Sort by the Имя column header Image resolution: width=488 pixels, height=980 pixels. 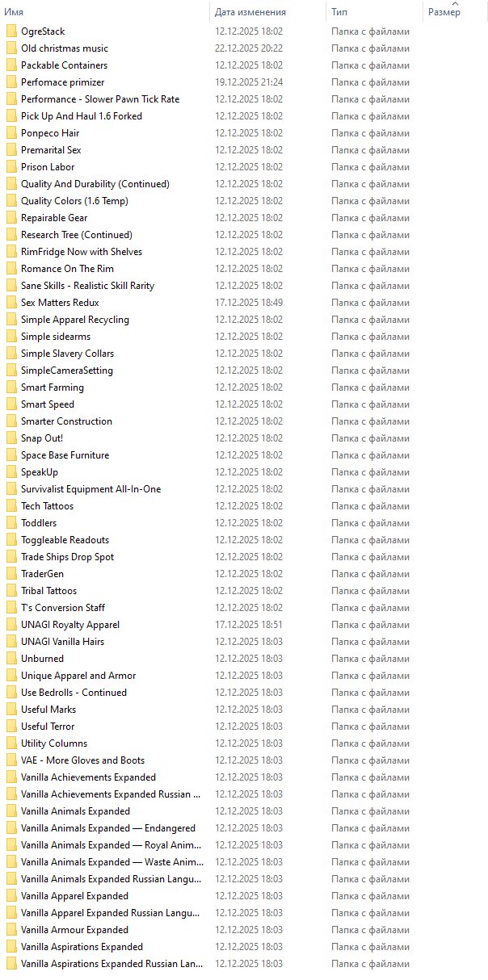105,12
